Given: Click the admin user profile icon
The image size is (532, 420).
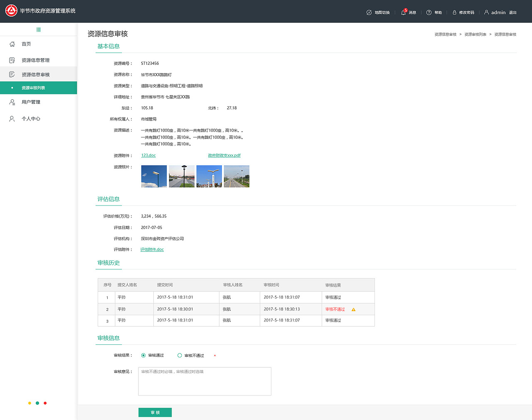Looking at the screenshot, I should point(486,12).
